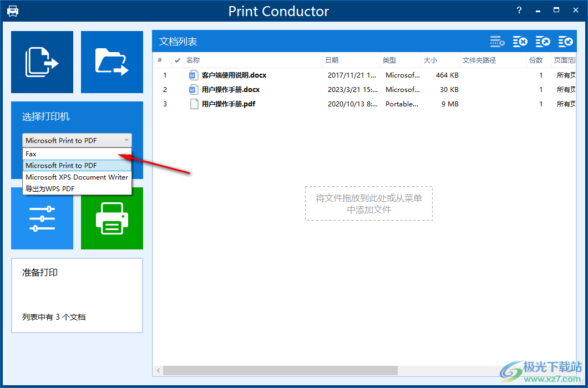588x388 pixels.
Task: Select the row 用户操作手册.pdf
Action: [366, 104]
